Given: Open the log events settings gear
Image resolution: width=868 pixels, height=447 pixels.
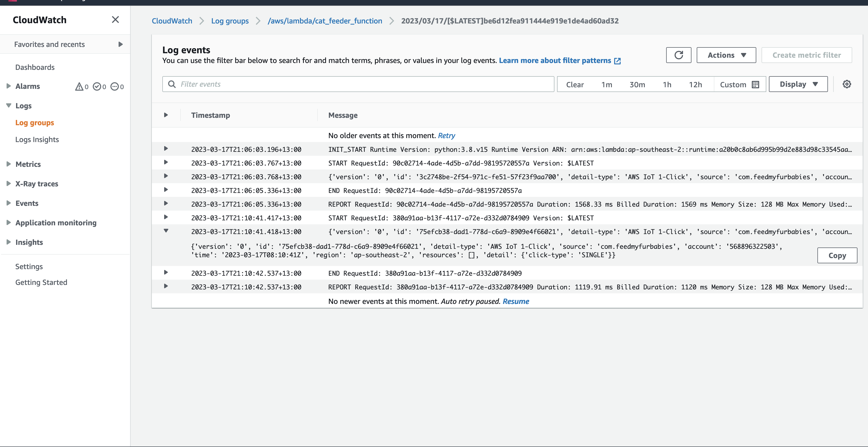Looking at the screenshot, I should [x=846, y=84].
